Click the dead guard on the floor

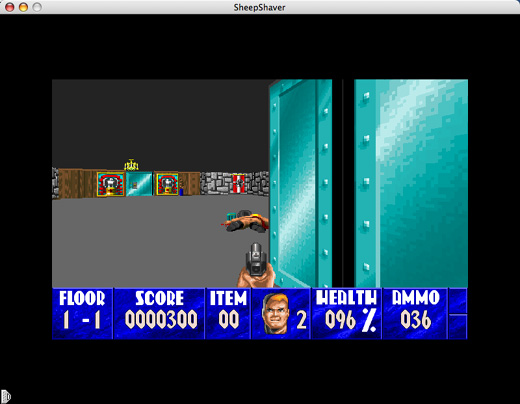pyautogui.click(x=246, y=221)
